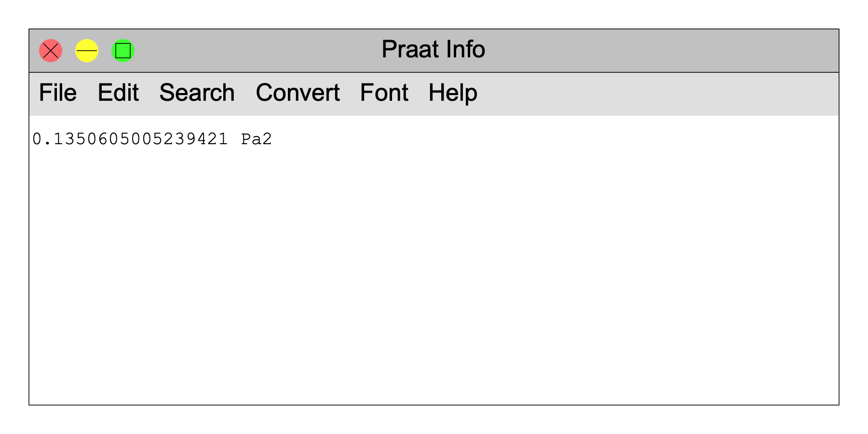Click title bar gap between green button and title
Screen dimensions: 868x434
pyautogui.click(x=258, y=51)
